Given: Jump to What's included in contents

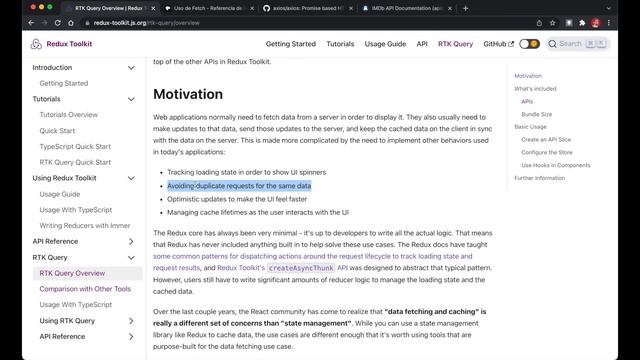Looking at the screenshot, I should tap(535, 89).
